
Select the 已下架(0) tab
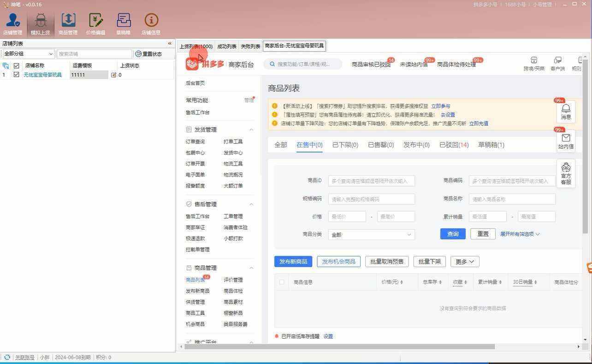(x=345, y=145)
